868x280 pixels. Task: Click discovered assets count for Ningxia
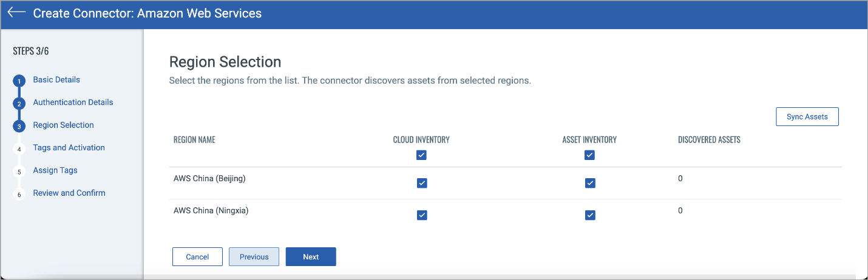[x=680, y=211]
